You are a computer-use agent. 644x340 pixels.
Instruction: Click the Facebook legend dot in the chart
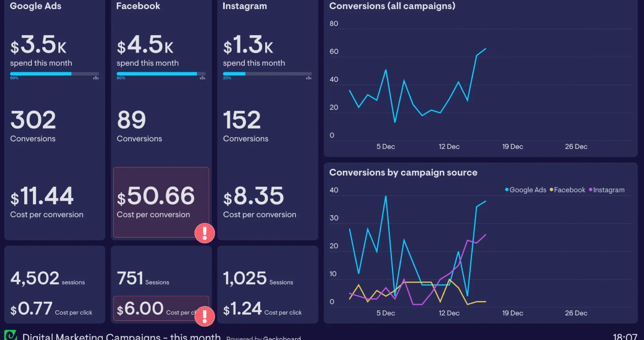(551, 190)
